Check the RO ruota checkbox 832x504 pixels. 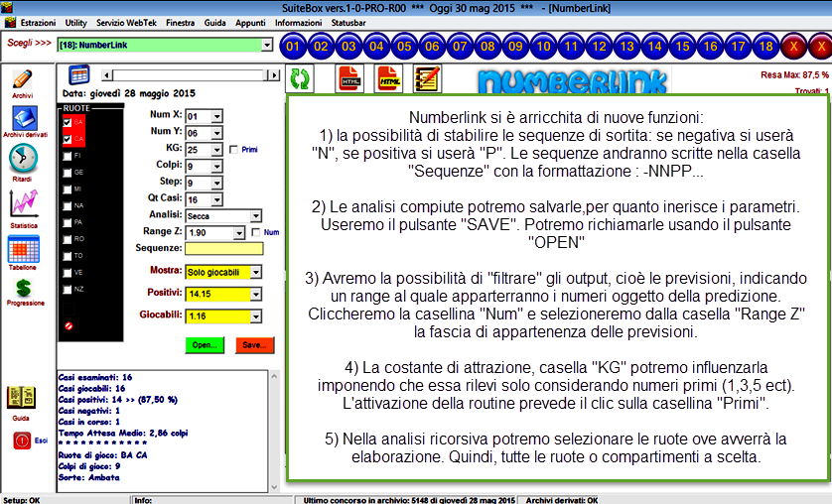68,239
